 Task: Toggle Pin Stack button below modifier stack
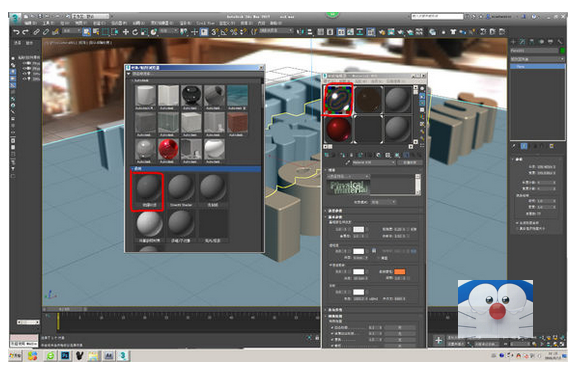pyautogui.click(x=514, y=146)
